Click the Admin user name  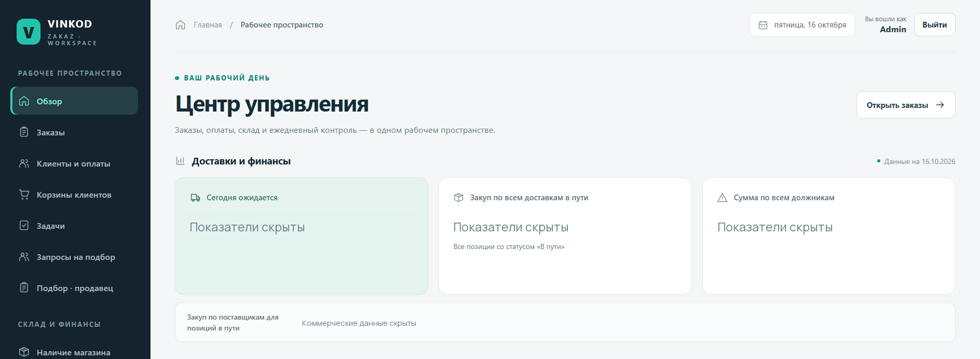point(893,30)
